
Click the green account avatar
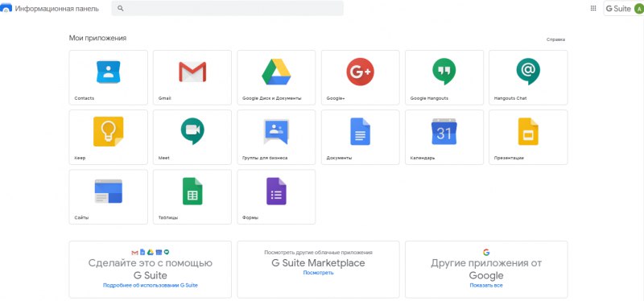point(638,9)
